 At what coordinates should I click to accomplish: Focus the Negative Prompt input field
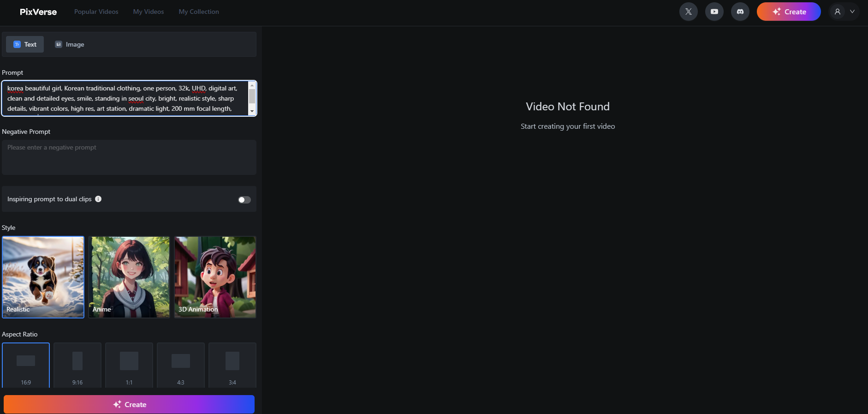click(x=129, y=157)
